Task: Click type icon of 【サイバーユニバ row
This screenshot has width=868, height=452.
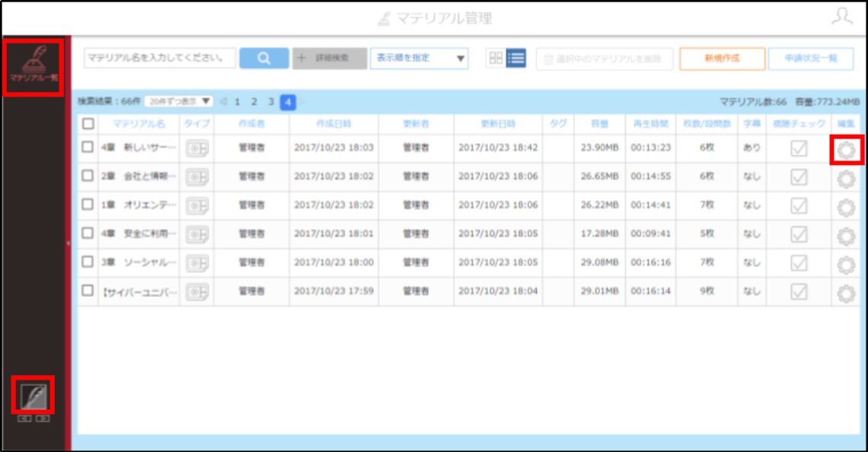Action: click(x=197, y=292)
